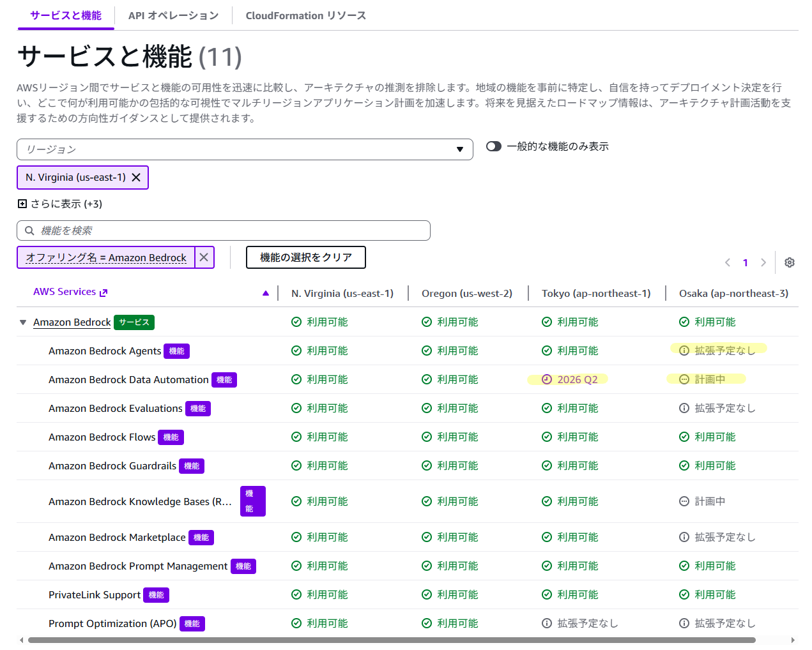Click the search magnifier icon
The height and width of the screenshot is (650, 812).
(29, 231)
